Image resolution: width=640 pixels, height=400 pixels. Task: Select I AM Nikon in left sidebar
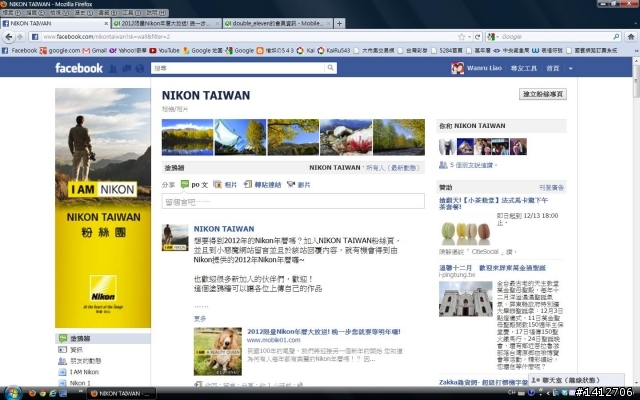[x=84, y=372]
